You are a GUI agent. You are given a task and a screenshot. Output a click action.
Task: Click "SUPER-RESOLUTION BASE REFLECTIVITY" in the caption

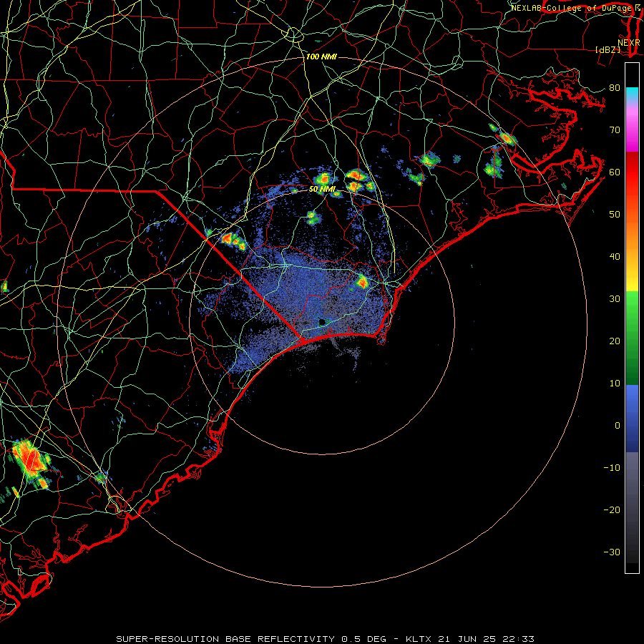(225, 639)
